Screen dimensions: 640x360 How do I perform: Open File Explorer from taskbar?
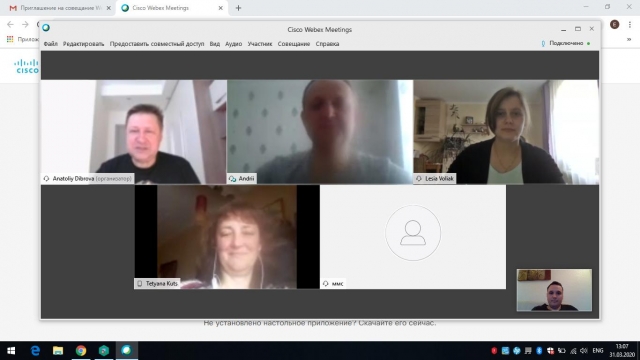58,351
